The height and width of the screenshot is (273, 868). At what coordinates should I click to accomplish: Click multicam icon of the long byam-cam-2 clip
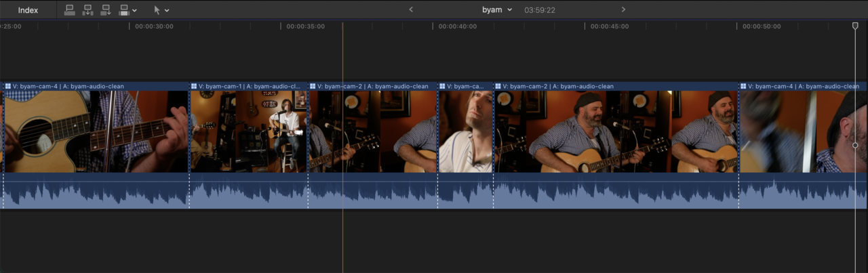[x=498, y=87]
